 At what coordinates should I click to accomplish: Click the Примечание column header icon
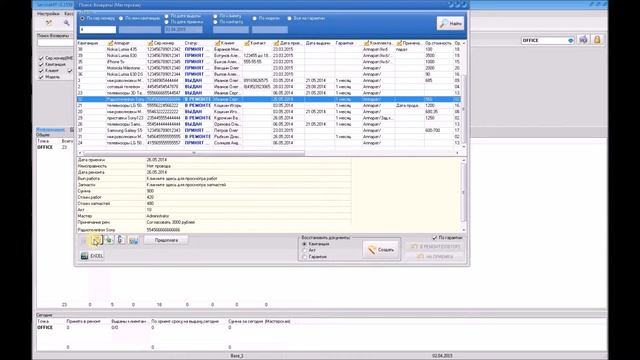point(399,43)
